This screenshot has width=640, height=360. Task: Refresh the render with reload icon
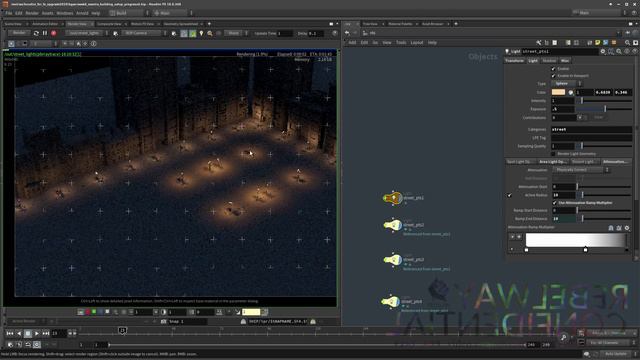36,33
